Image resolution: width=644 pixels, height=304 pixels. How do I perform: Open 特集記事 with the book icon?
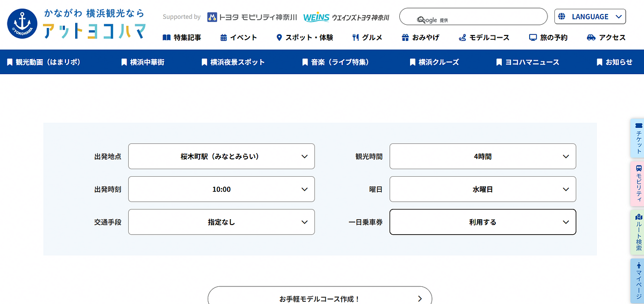[181, 38]
